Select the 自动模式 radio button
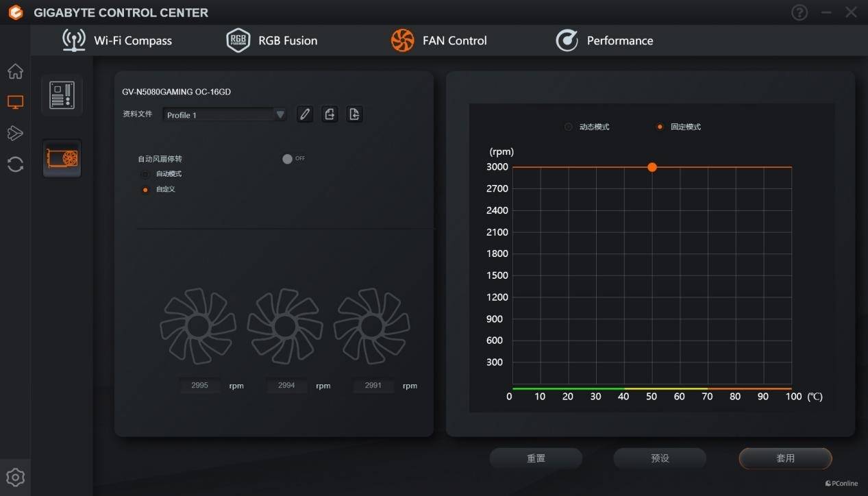Image resolution: width=868 pixels, height=496 pixels. [145, 175]
